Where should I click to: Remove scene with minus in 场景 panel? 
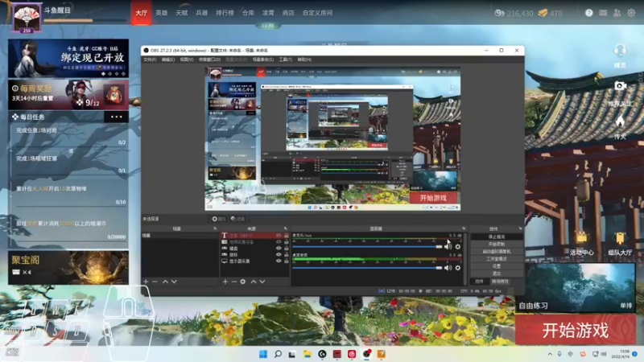(x=155, y=282)
